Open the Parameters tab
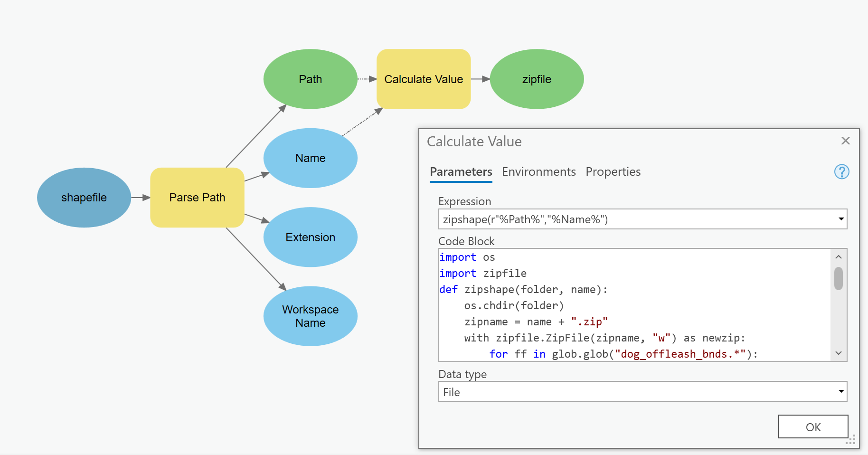Viewport: 868px width, 455px height. (x=461, y=172)
